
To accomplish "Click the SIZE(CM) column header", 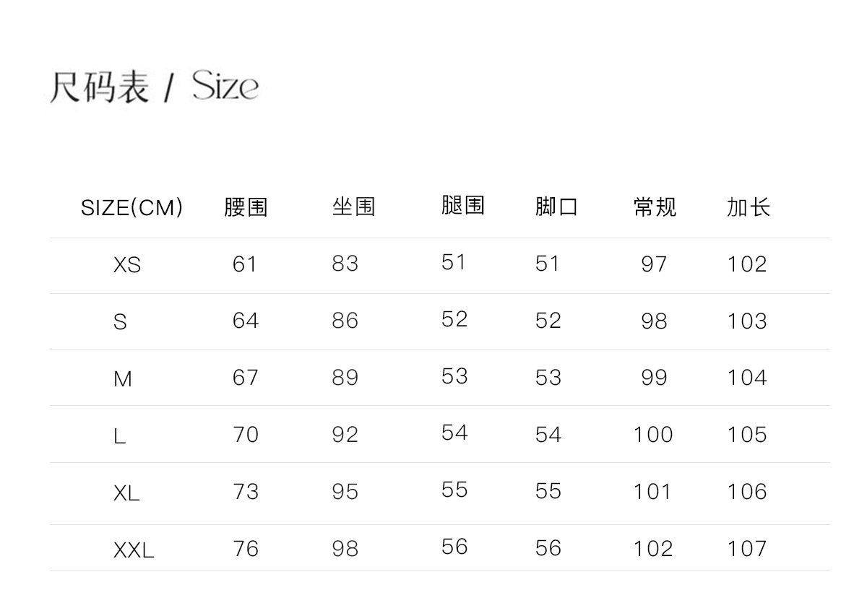I will click(x=131, y=208).
